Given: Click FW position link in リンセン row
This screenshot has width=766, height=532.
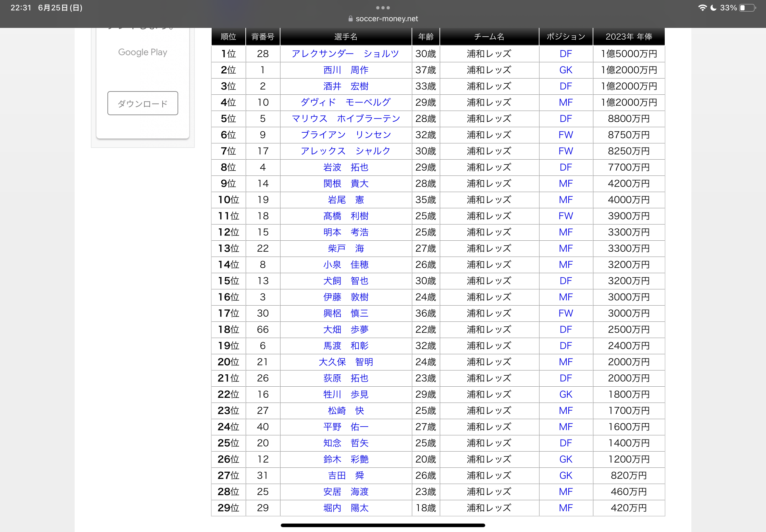Looking at the screenshot, I should [x=566, y=135].
